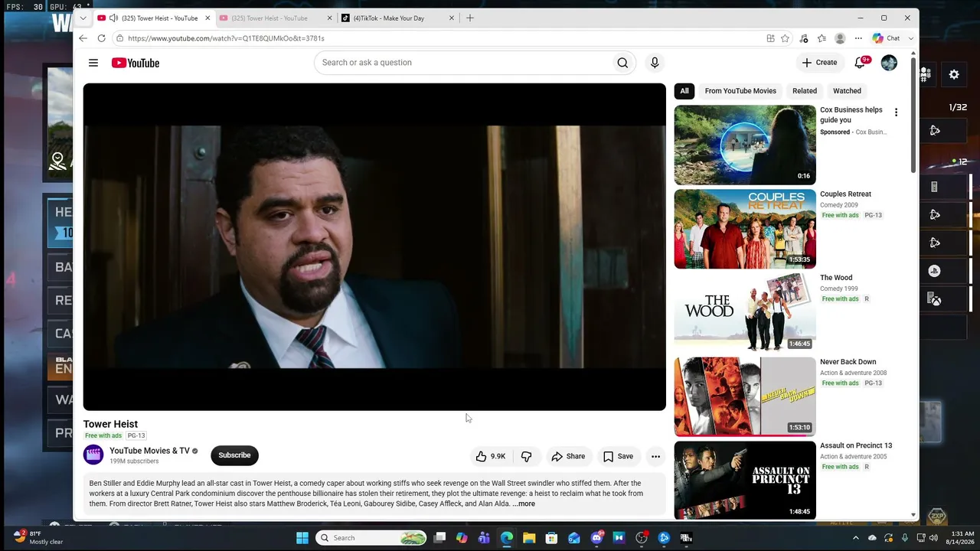Close the active Tower Heist tab
Screen dimensions: 980x551
tap(207, 18)
